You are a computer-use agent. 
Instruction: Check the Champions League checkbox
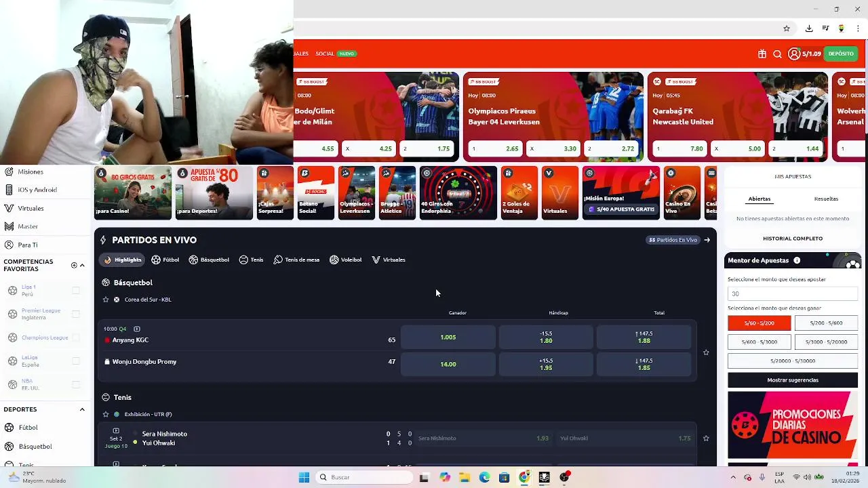tap(76, 338)
